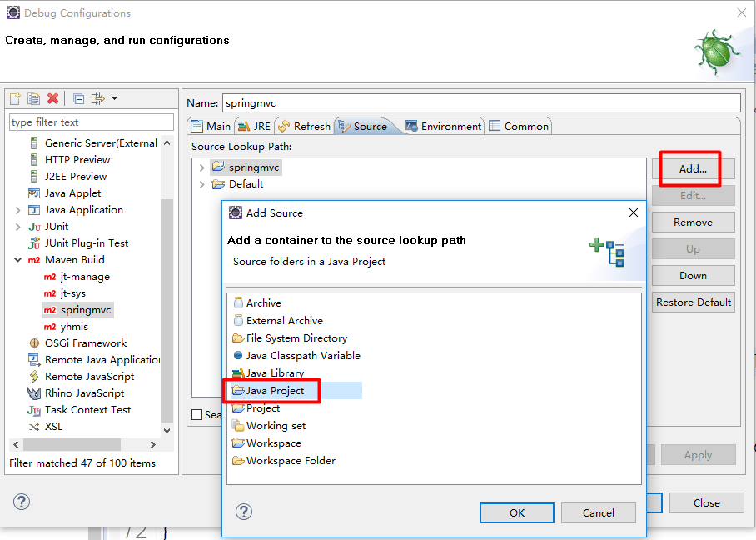Expand the springmvc source lookup entry
This screenshot has width=756, height=540.
point(202,168)
